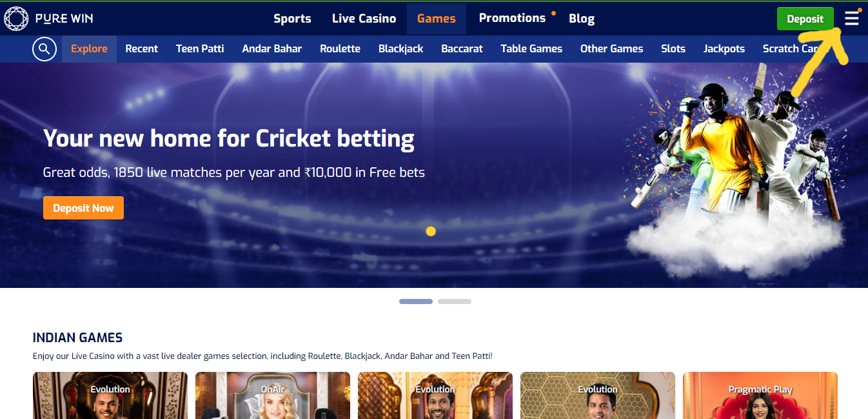Click the orange Deposit Now button
Viewport: 868px width, 419px height.
[x=83, y=208]
